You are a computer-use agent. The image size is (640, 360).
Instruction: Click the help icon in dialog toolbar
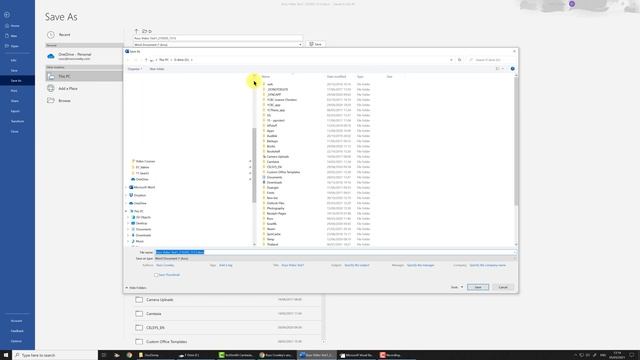point(513,69)
